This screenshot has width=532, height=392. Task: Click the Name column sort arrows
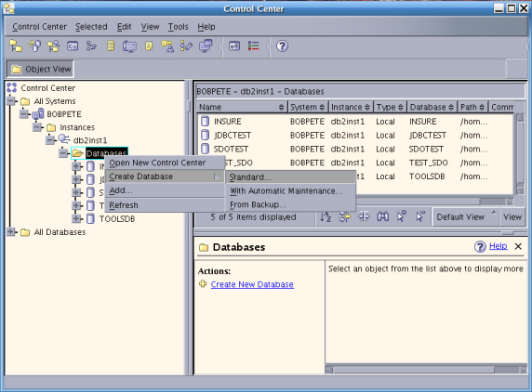(x=281, y=108)
